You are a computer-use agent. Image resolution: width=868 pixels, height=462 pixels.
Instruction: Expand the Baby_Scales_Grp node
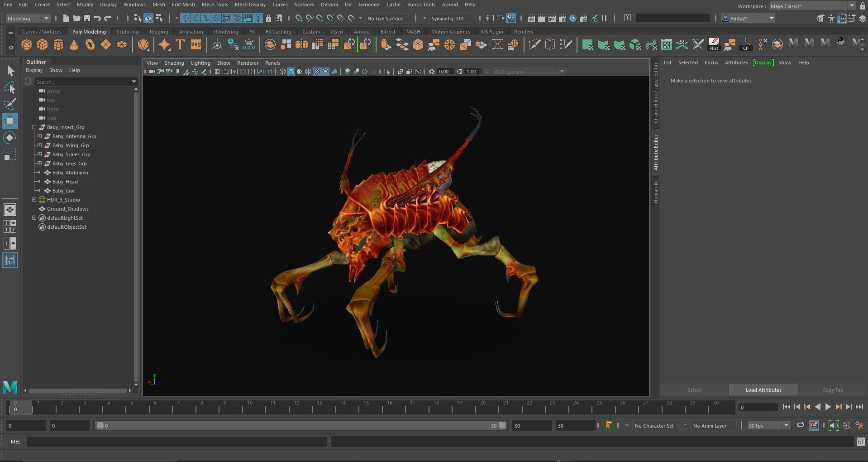(39, 154)
